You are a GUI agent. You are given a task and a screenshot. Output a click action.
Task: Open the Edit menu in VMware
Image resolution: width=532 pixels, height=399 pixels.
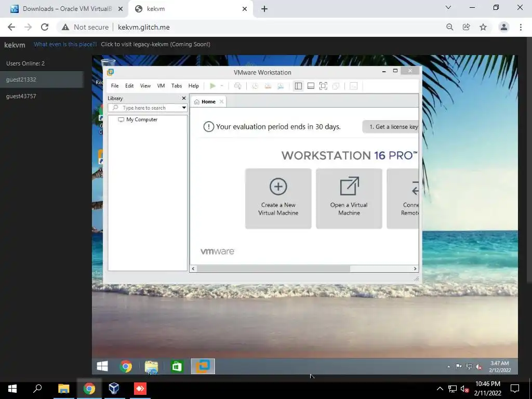[129, 86]
